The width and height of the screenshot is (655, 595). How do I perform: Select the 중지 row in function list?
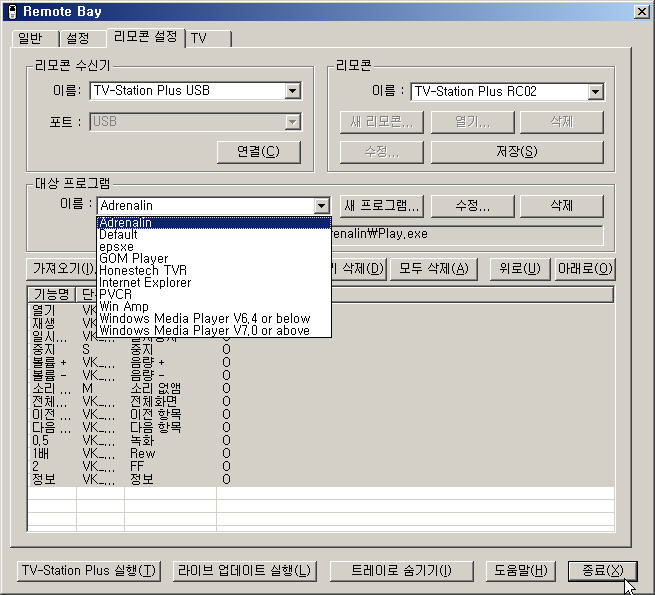pyautogui.click(x=321, y=349)
